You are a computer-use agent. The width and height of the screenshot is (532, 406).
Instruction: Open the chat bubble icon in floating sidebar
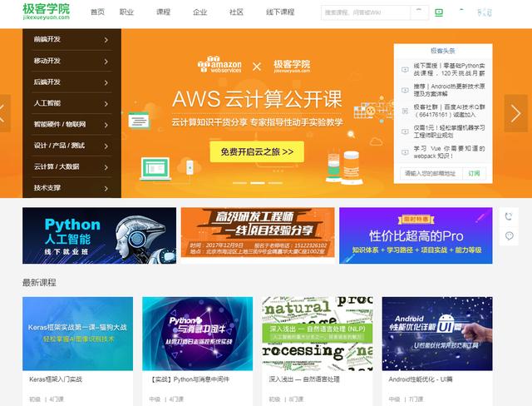[509, 235]
